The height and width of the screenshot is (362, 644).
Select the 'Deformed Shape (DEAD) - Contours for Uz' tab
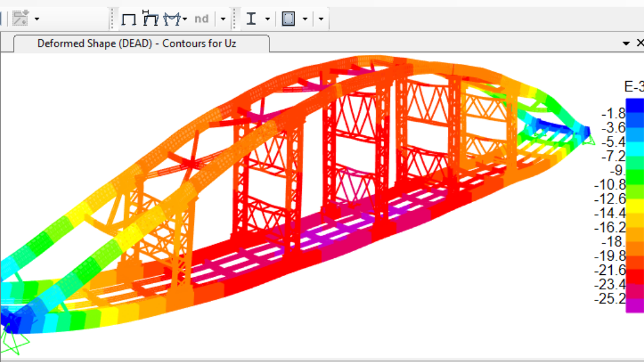coord(137,44)
